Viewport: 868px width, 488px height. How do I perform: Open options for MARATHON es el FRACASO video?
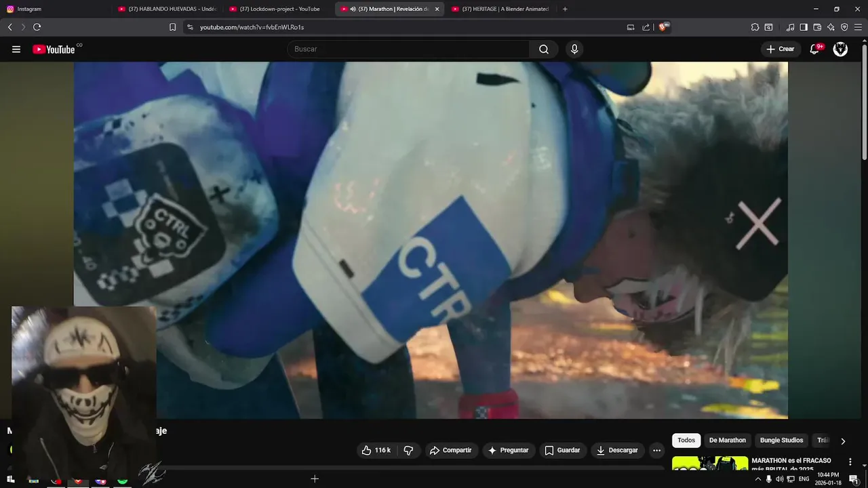pyautogui.click(x=850, y=462)
